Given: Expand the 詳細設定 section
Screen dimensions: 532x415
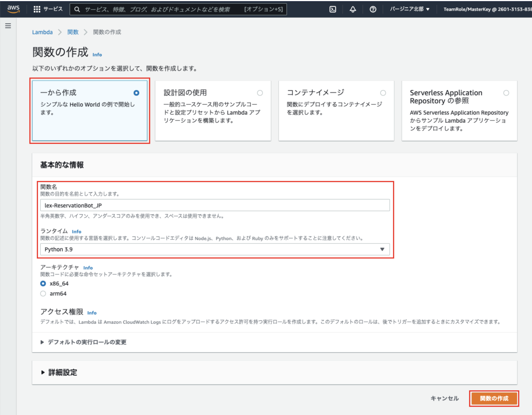Looking at the screenshot, I should tap(59, 372).
